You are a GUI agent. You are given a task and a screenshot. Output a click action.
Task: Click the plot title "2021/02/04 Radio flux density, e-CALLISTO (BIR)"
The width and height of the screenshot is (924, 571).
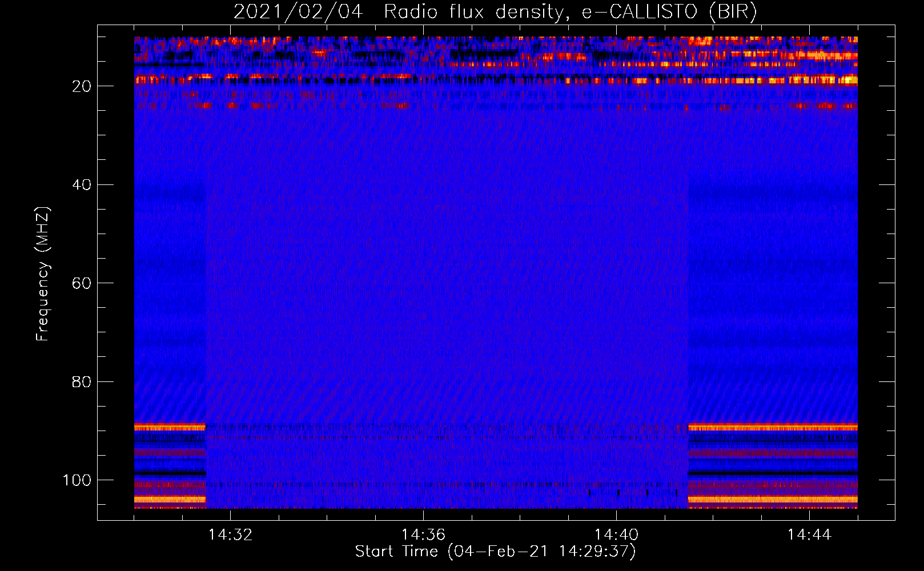[x=495, y=12]
